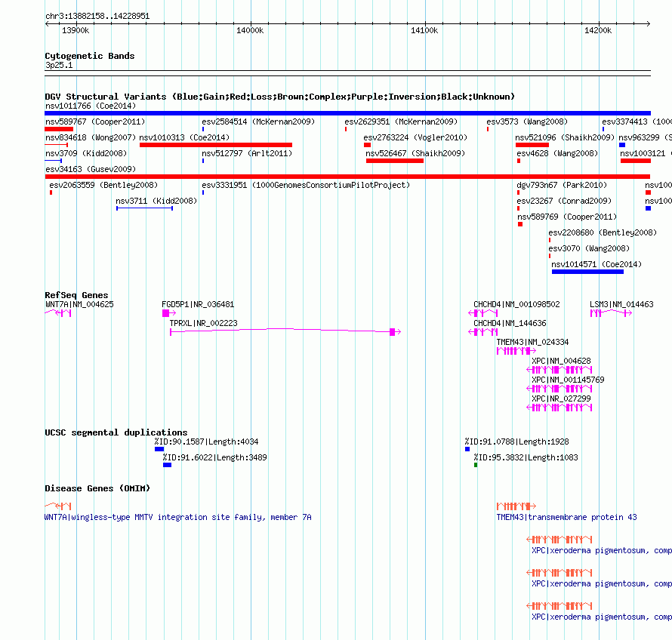Screen dimensions: 672x640
Task: Open variant esv2584514 (McKernan2009)
Action: pos(258,122)
